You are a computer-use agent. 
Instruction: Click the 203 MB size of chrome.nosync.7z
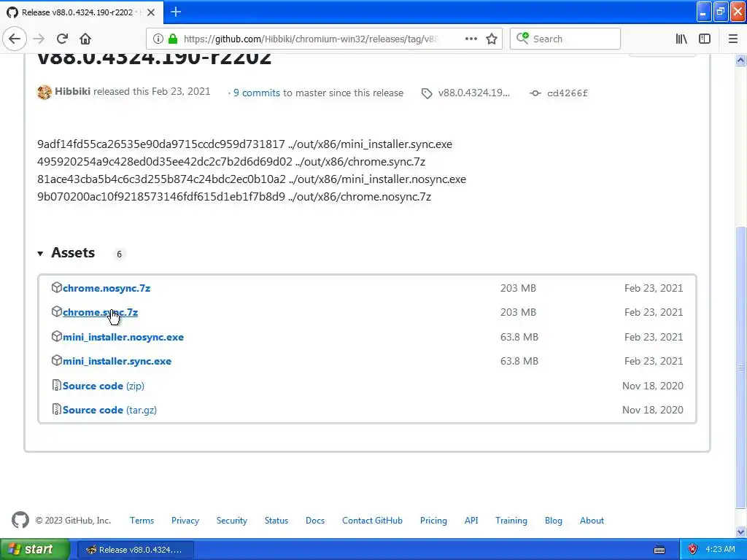[518, 288]
